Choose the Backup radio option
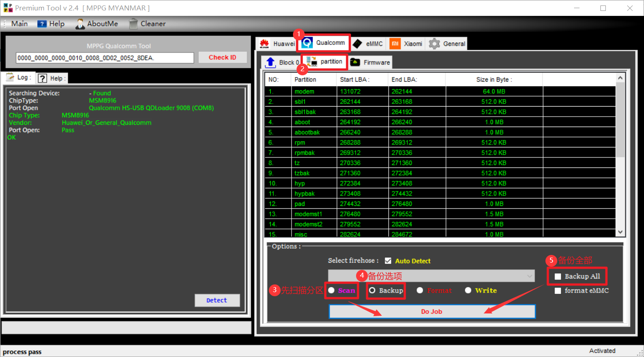 click(x=372, y=290)
